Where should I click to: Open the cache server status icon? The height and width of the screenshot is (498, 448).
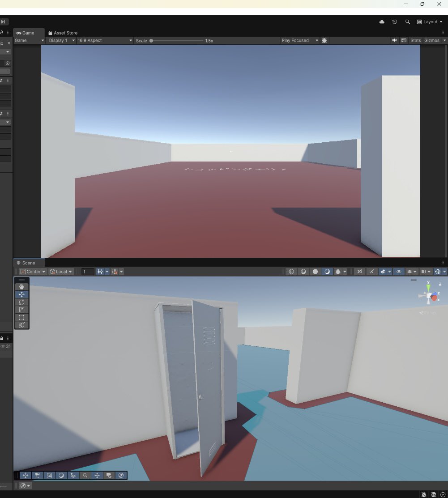pyautogui.click(x=433, y=494)
